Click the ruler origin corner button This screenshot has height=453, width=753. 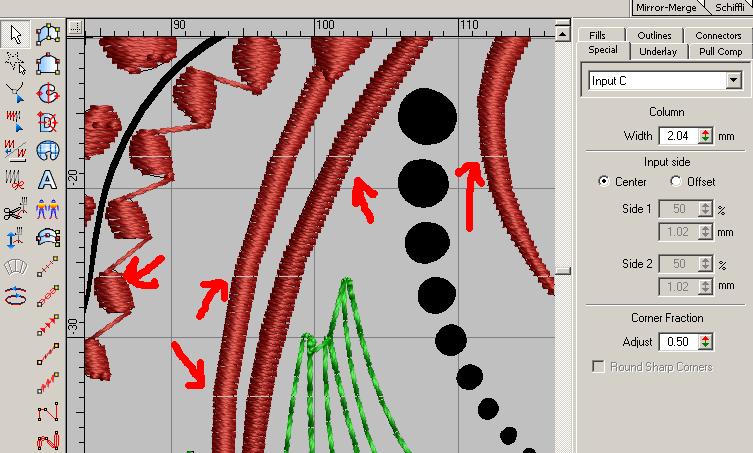[x=75, y=27]
